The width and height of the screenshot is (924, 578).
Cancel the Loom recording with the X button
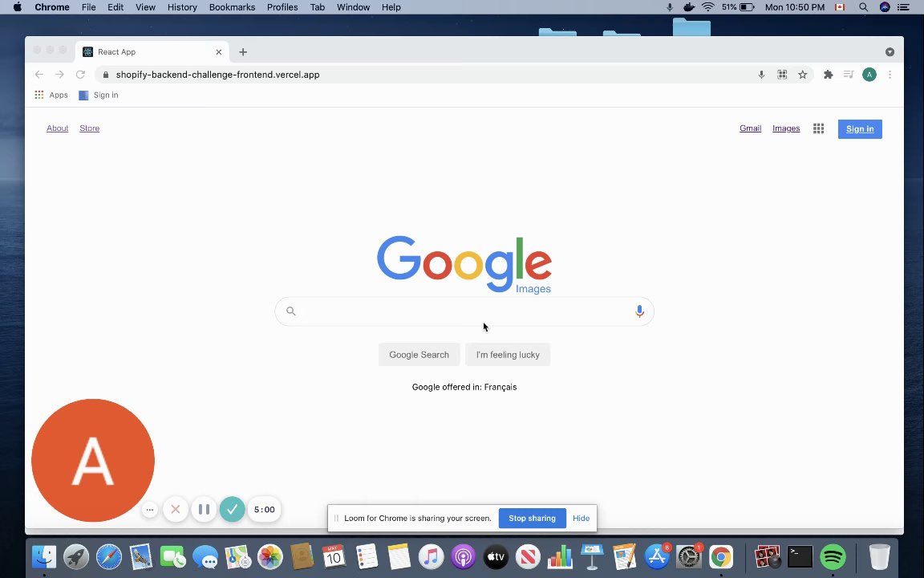pyautogui.click(x=176, y=509)
